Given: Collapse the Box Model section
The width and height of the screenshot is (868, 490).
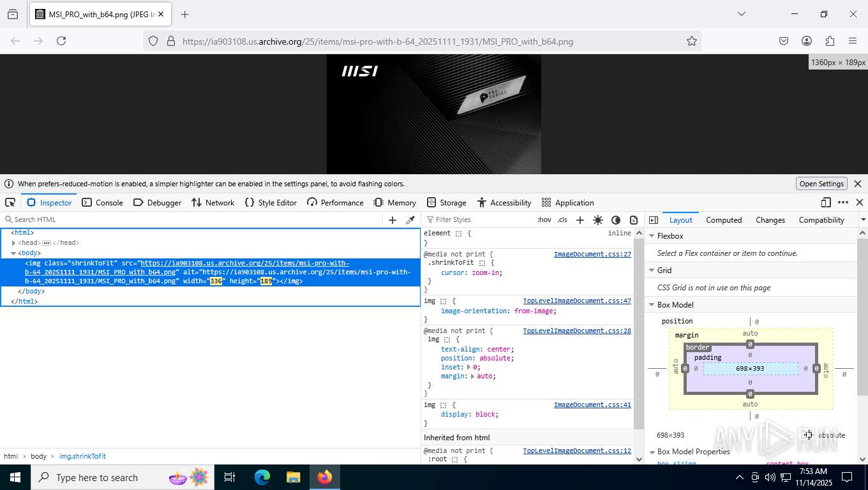Looking at the screenshot, I should [x=652, y=304].
